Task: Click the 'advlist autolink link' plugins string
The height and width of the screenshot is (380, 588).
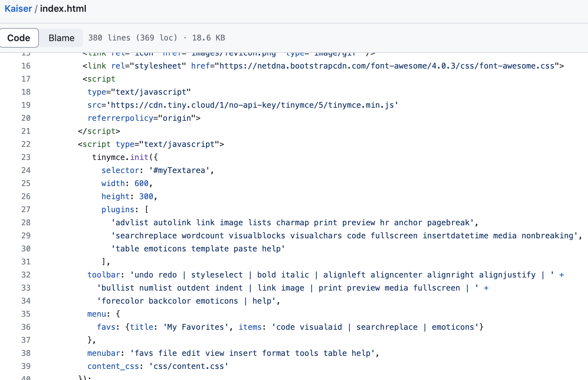Action: coord(293,223)
